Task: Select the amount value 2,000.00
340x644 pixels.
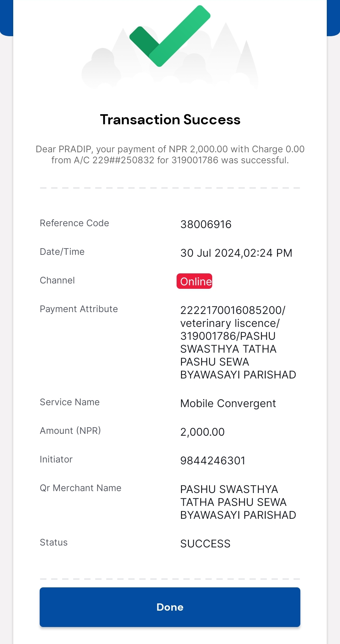Action: coord(202,432)
